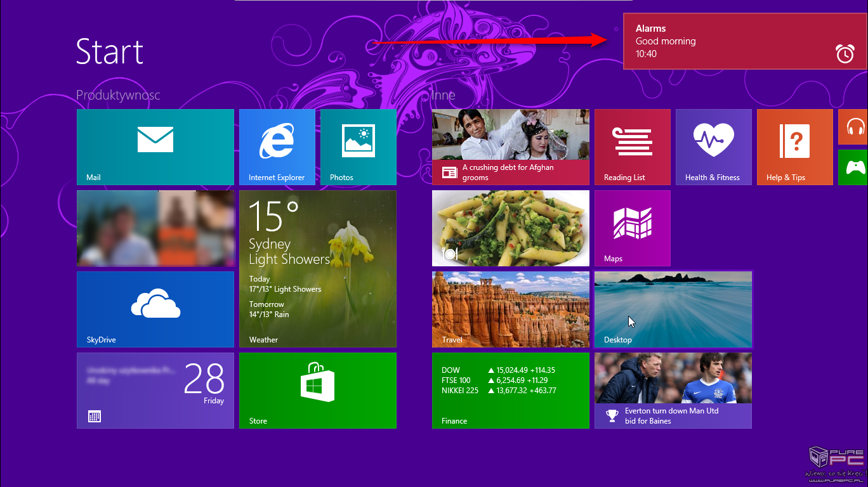This screenshot has height=487, width=868.
Task: Open the Finance tile with stock indexes
Action: coord(511,391)
